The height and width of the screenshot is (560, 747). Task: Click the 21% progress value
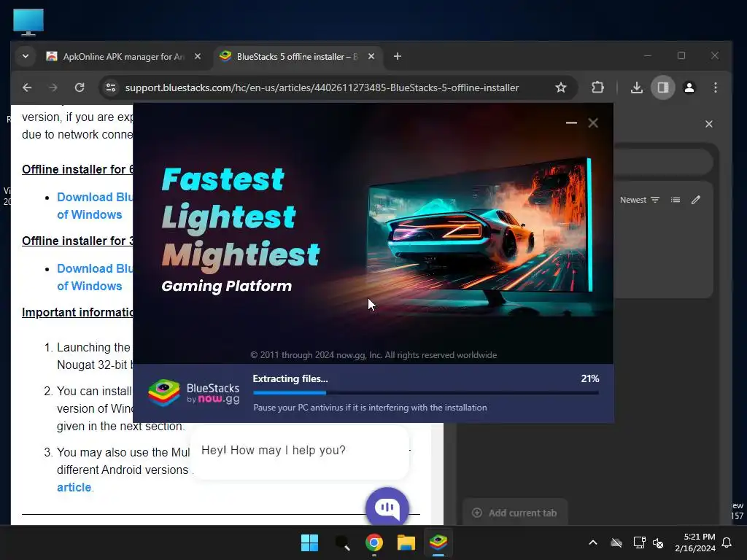coord(589,378)
